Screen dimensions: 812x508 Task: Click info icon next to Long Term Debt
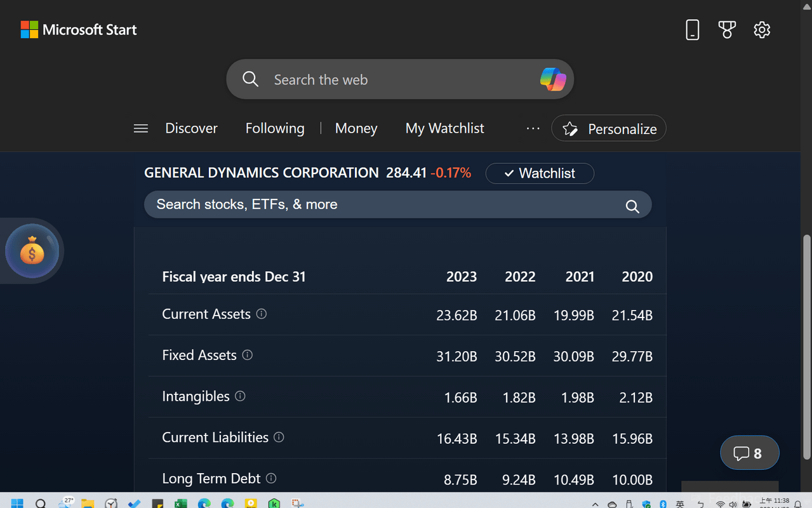(271, 478)
